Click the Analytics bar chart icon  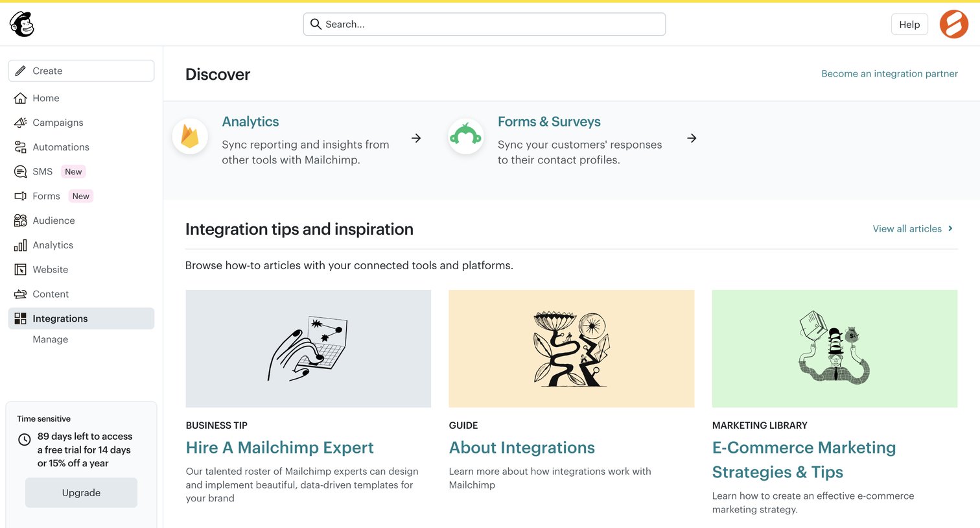[x=21, y=245]
